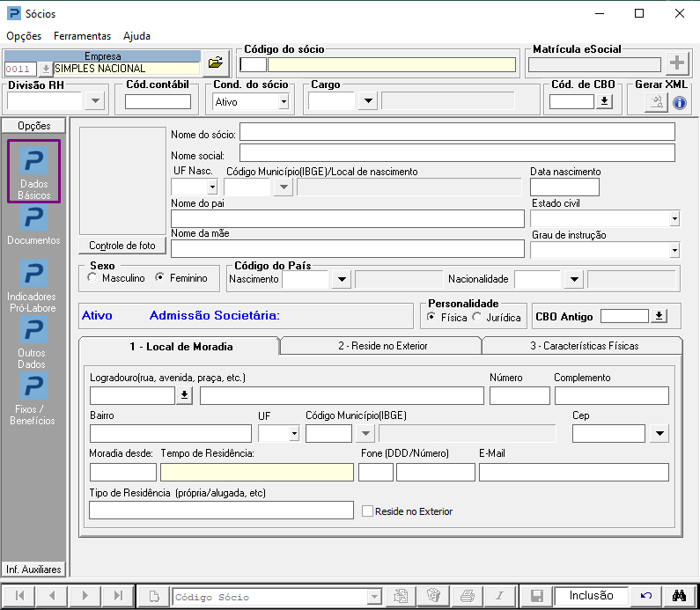
Task: Expand the Cep dropdown arrow
Action: point(659,433)
